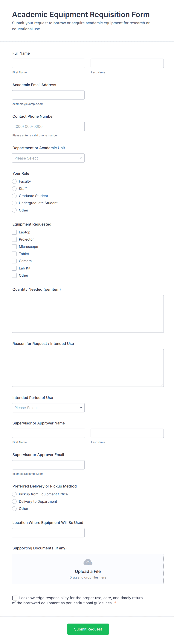
Task: Select Delivery to Department option
Action: (14, 501)
